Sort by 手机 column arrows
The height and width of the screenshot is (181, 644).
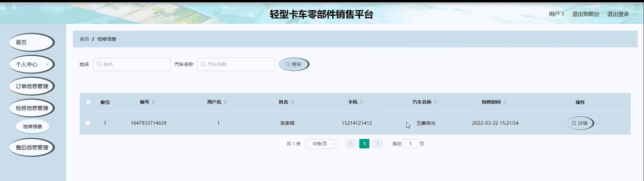click(361, 102)
